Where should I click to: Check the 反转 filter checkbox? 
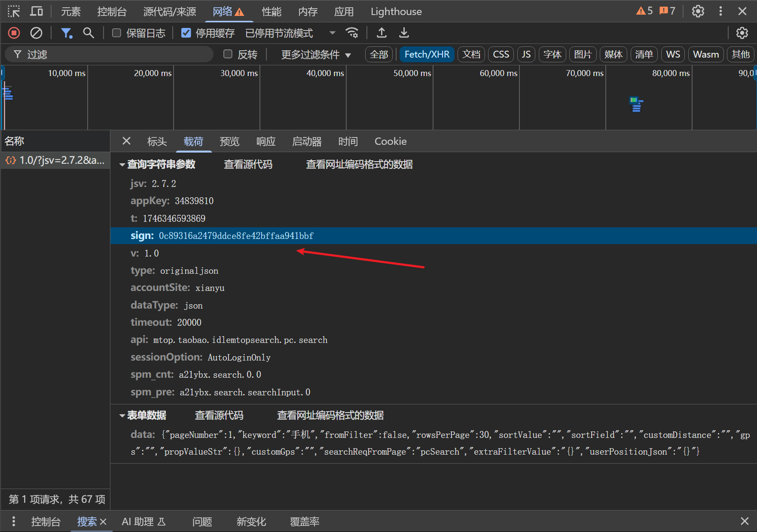(x=228, y=54)
